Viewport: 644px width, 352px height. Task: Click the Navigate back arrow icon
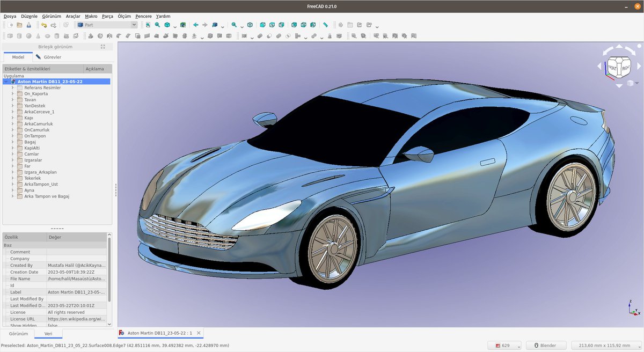[195, 25]
